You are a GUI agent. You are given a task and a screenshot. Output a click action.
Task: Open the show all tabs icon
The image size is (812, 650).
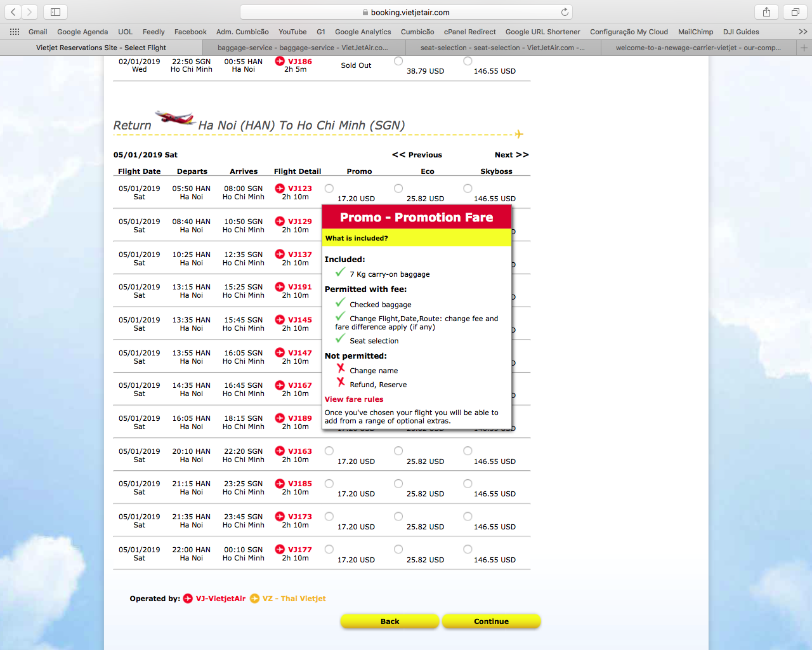click(795, 12)
